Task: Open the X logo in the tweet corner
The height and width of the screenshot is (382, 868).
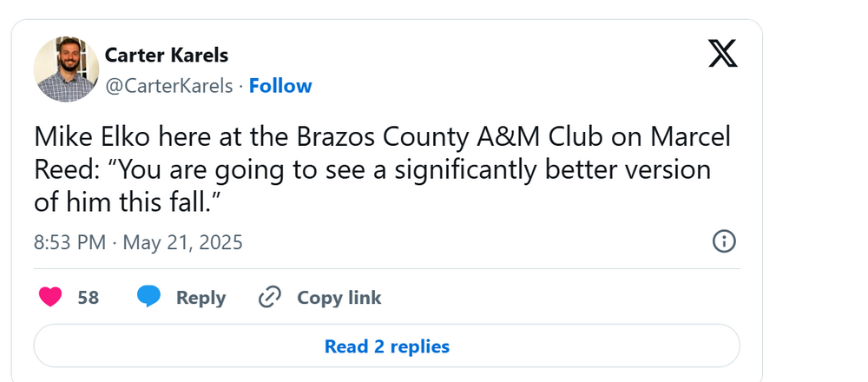Action: tap(722, 55)
